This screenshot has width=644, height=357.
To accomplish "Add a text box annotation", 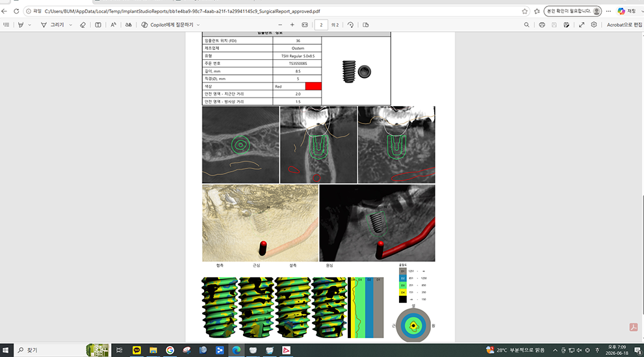I will coord(98,25).
